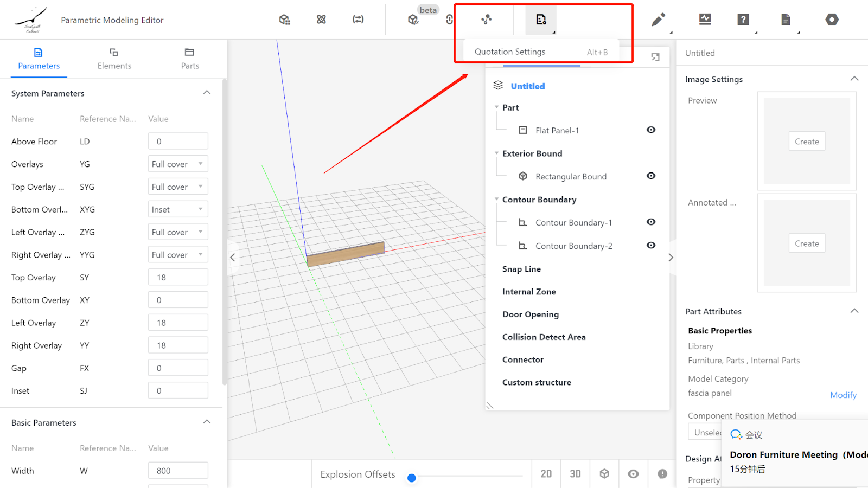Click the hexagon settings icon at top right

coord(832,20)
